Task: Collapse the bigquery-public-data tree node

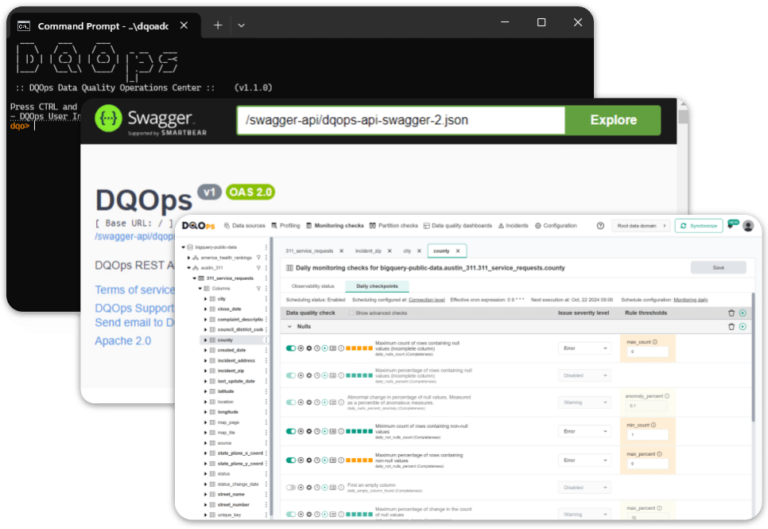Action: (184, 247)
